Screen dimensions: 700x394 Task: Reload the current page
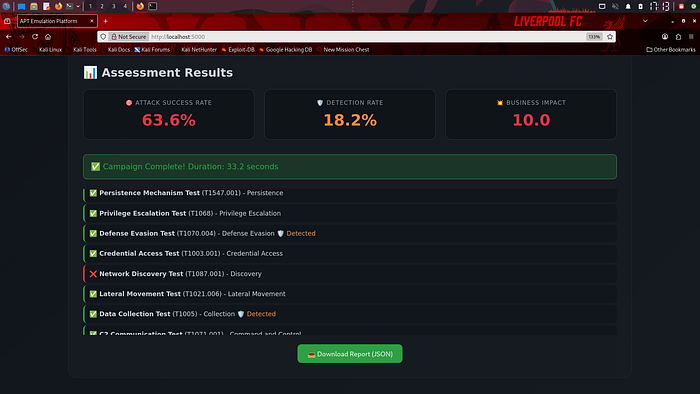(x=35, y=37)
